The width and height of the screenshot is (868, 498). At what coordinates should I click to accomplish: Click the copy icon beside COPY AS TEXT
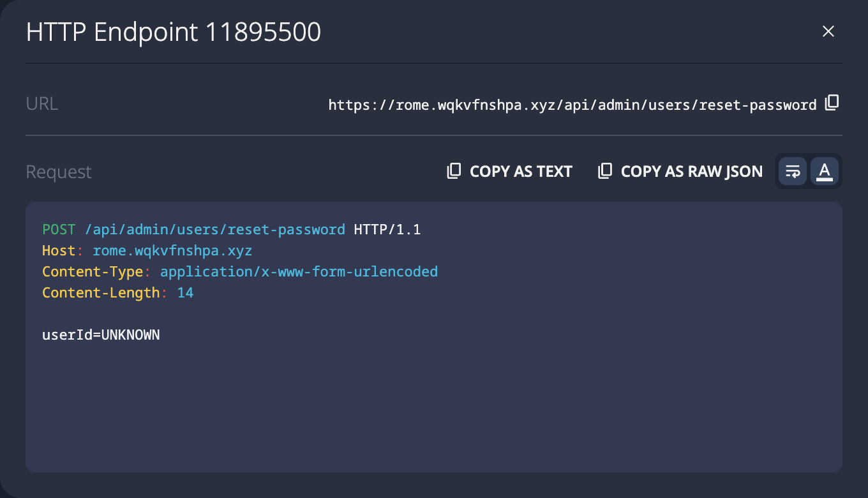tap(453, 170)
